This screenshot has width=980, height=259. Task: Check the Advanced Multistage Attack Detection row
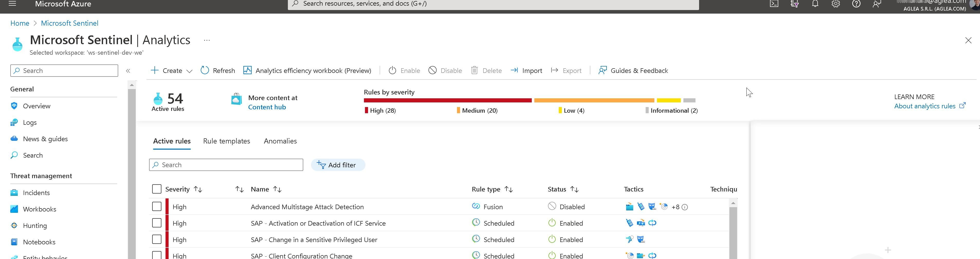(x=156, y=206)
